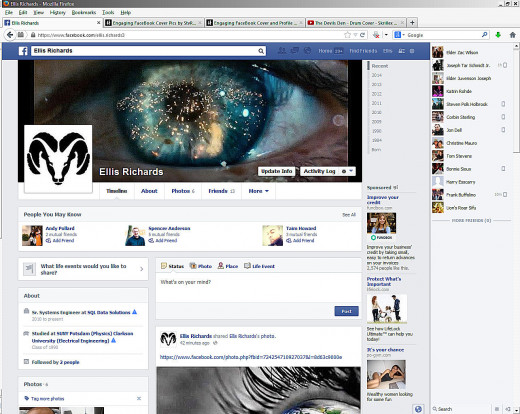Jump to 2012 on the timeline

tap(377, 94)
